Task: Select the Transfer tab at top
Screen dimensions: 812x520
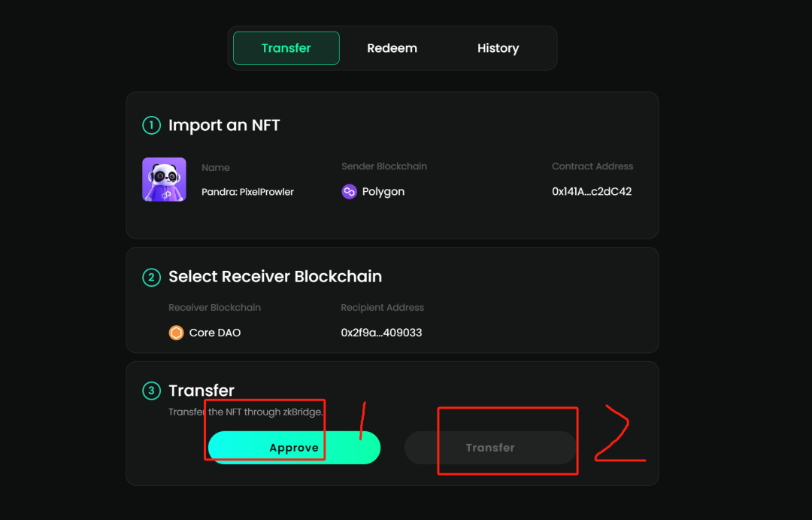Action: [286, 48]
